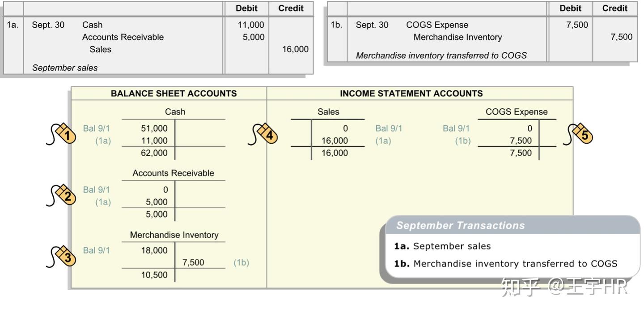Click the COGS Expense T-account title
This screenshot has width=644, height=313.
(x=516, y=112)
